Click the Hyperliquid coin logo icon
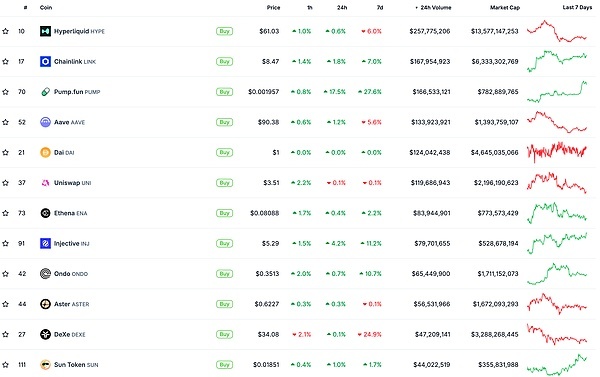Screen dimensions: 600x377 point(45,31)
